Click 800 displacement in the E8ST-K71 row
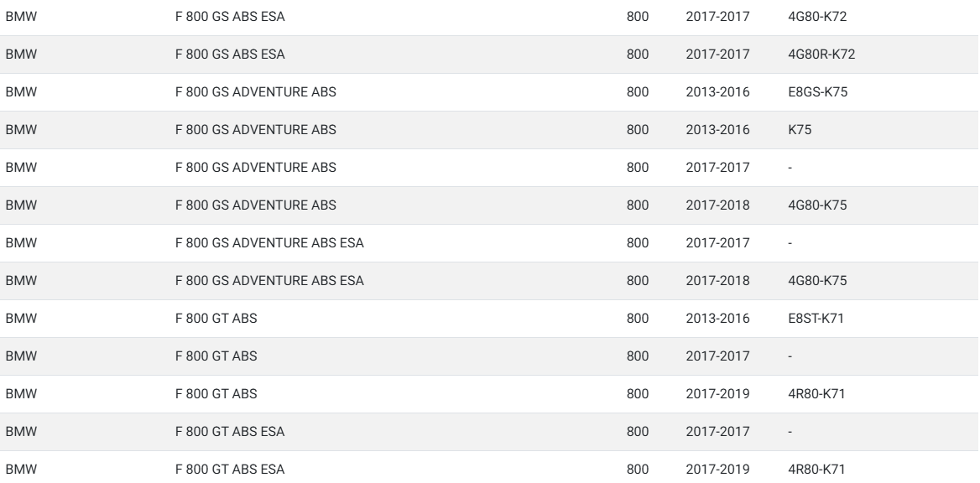 [x=638, y=318]
